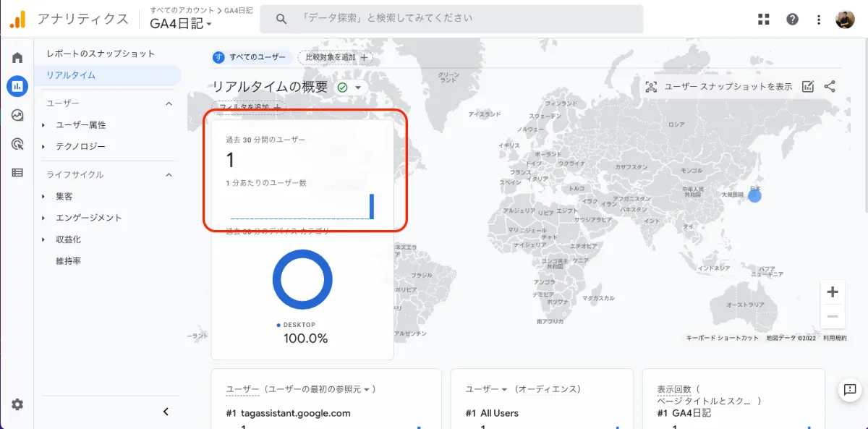Open the GA4日記 property selector dropdown
Image resolution: width=868 pixels, height=429 pixels.
click(x=181, y=23)
